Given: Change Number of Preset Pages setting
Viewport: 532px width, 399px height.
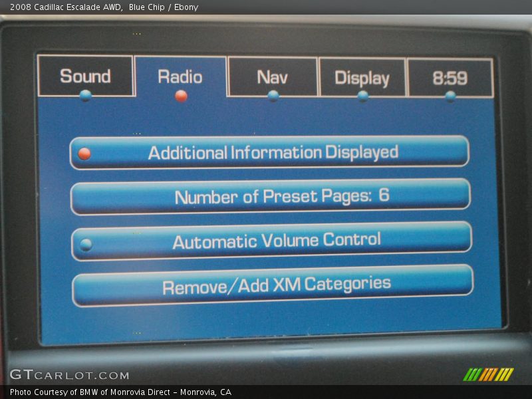Looking at the screenshot, I should coord(271,196).
